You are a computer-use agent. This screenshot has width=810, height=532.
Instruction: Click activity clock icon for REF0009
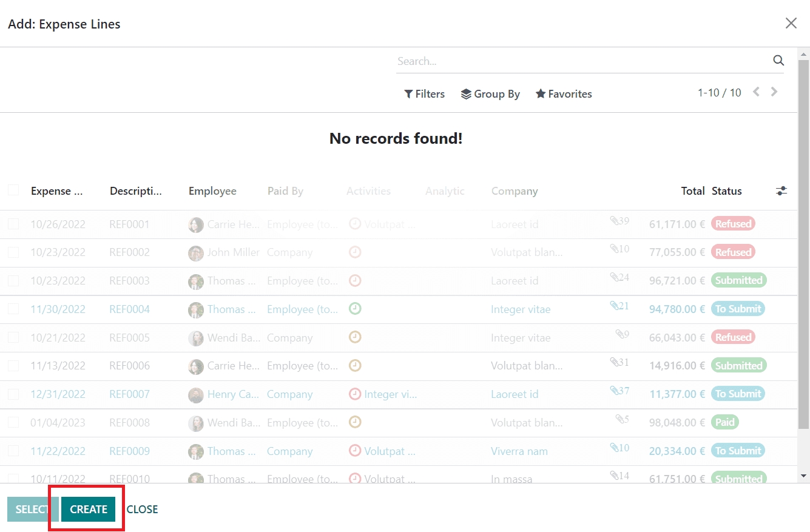tap(355, 451)
